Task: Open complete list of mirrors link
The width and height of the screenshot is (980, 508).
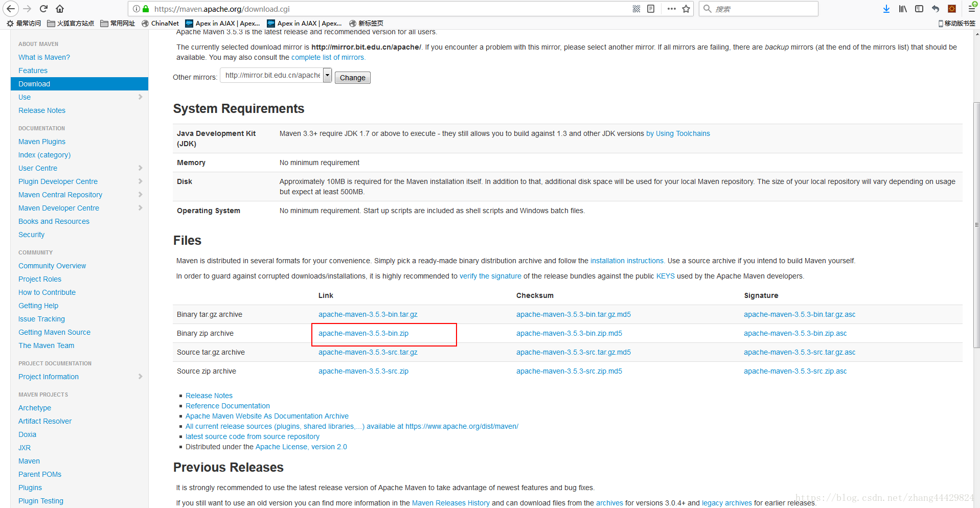Action: [328, 57]
